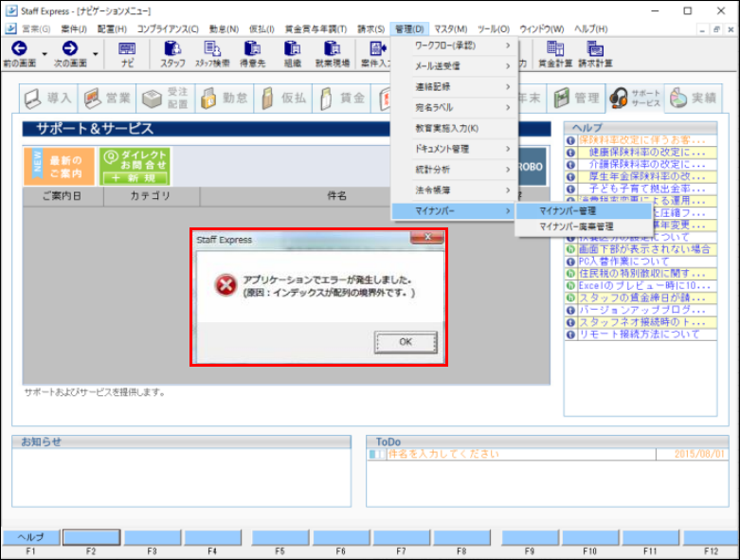Open the マスタ(M) menu
The image size is (740, 560).
pyautogui.click(x=450, y=29)
